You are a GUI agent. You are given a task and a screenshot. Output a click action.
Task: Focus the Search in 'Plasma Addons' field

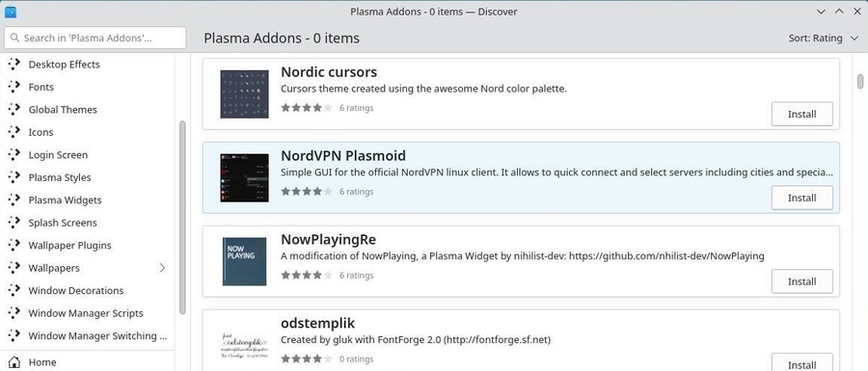point(95,39)
